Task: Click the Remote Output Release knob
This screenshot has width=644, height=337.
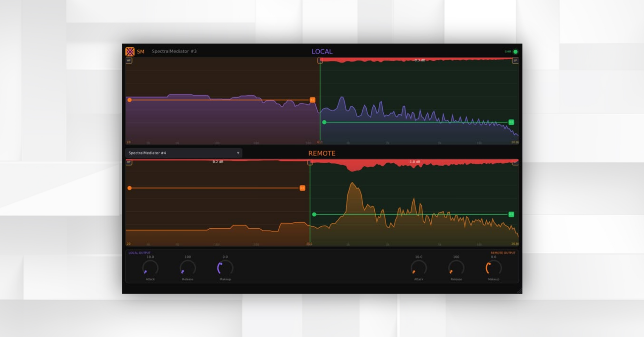Action: (456, 268)
